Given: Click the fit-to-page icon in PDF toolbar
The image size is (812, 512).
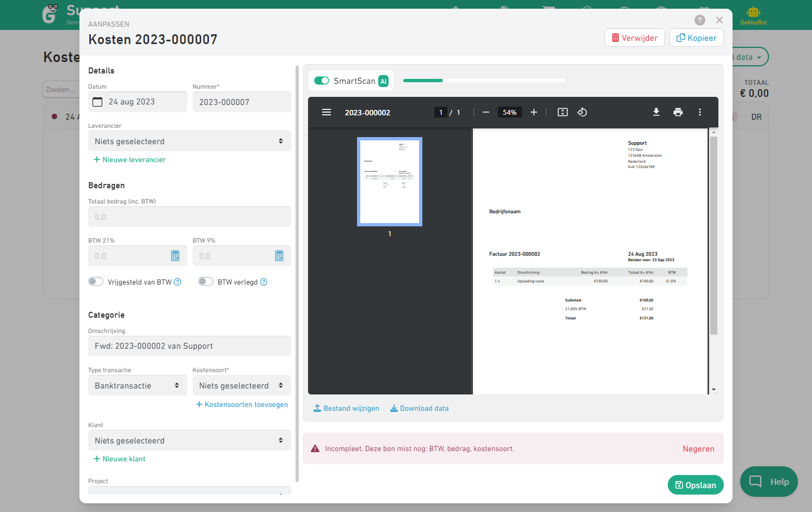Looking at the screenshot, I should pos(563,112).
